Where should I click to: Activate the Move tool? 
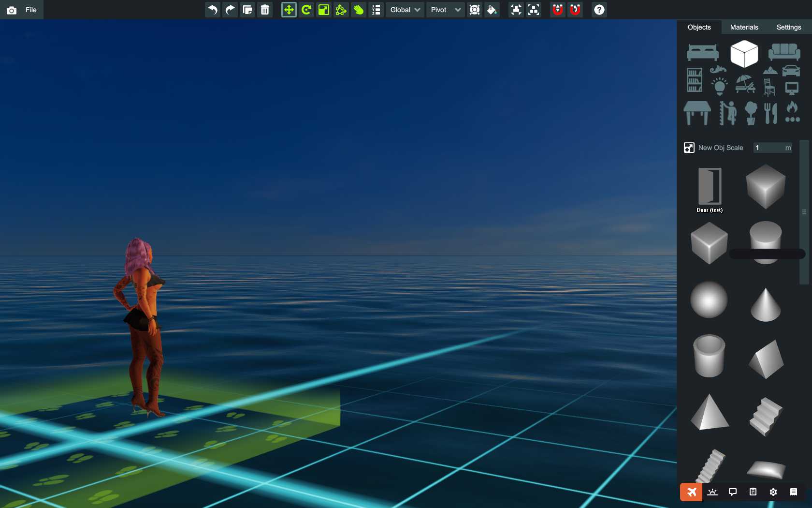(x=289, y=10)
